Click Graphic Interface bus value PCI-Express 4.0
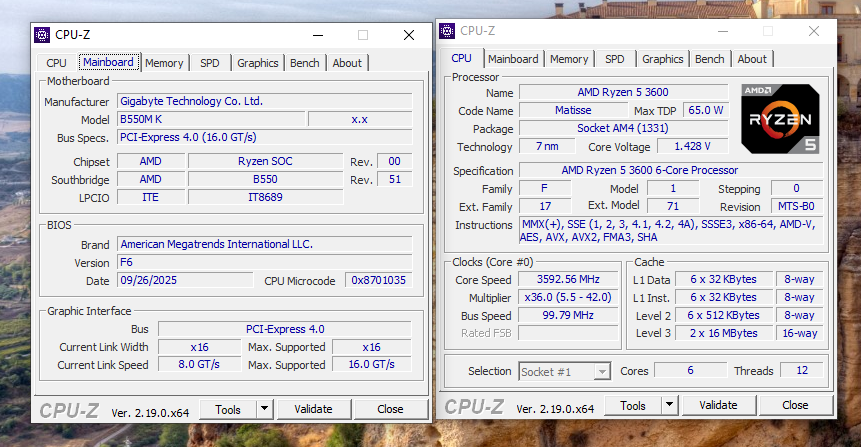This screenshot has height=447, width=861. pos(284,329)
